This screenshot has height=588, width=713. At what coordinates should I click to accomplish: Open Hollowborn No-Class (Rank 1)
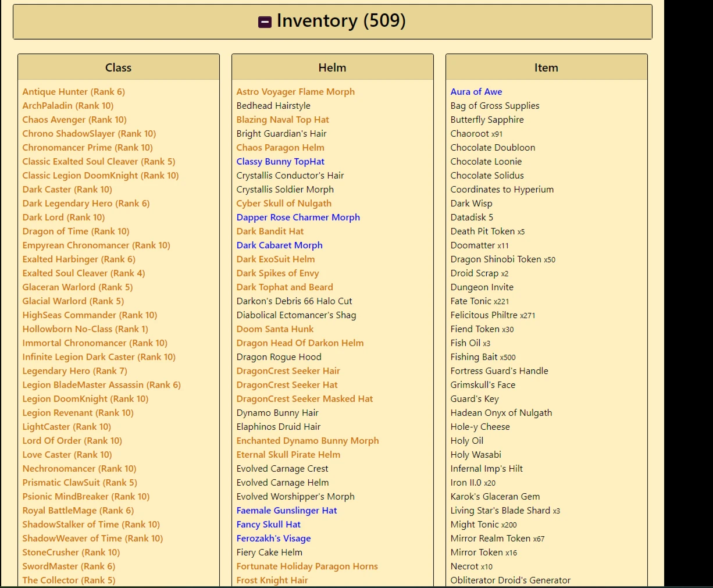pyautogui.click(x=85, y=329)
